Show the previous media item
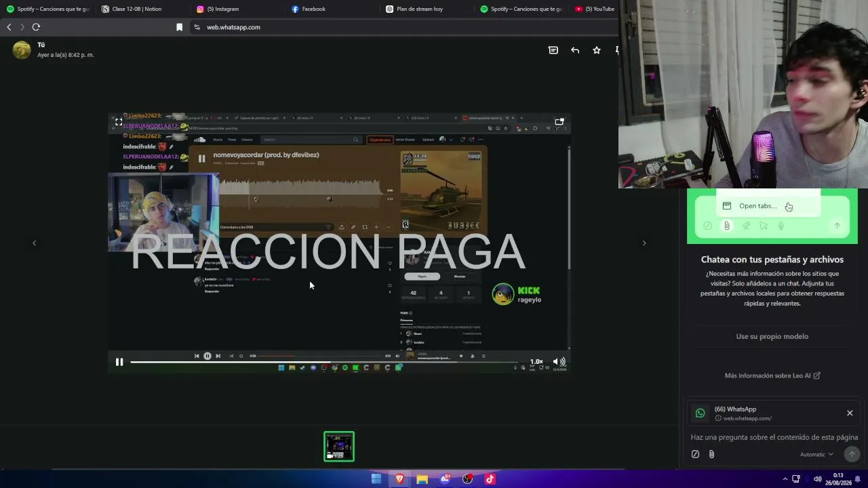The width and height of the screenshot is (868, 488). click(34, 243)
